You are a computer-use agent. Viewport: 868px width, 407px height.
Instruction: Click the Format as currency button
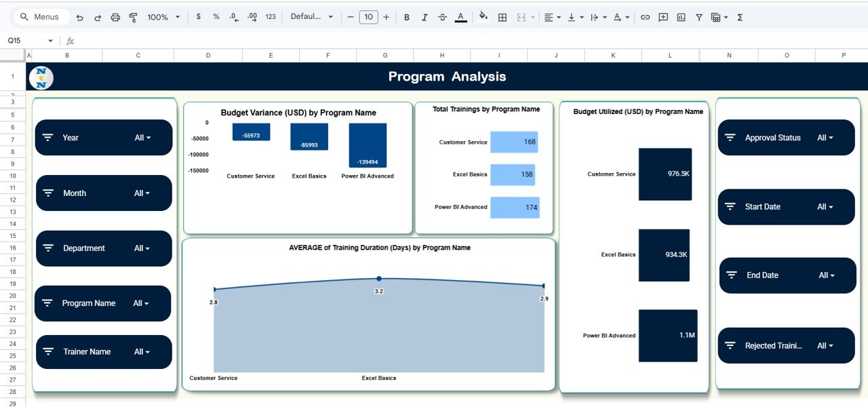point(198,17)
